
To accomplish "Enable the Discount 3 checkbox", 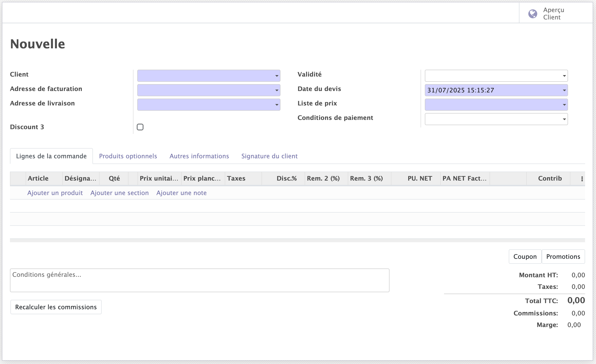I will click(x=140, y=127).
